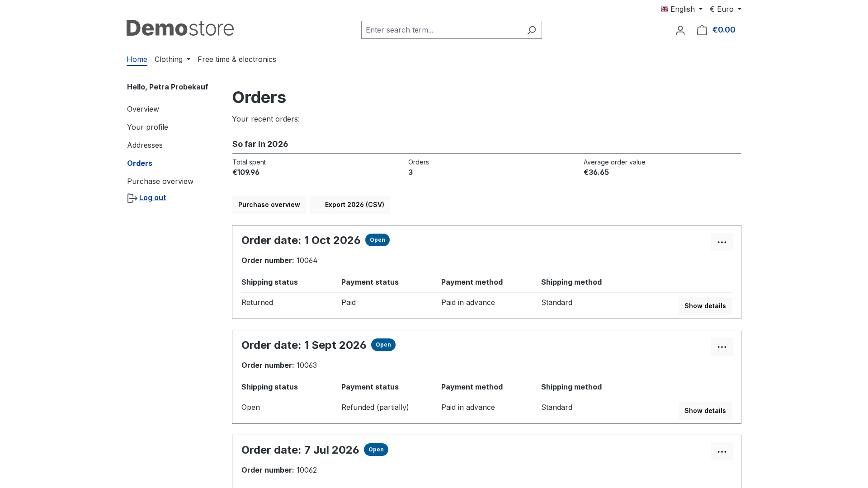The width and height of the screenshot is (868, 488).
Task: Focus the search term input field
Action: click(442, 30)
